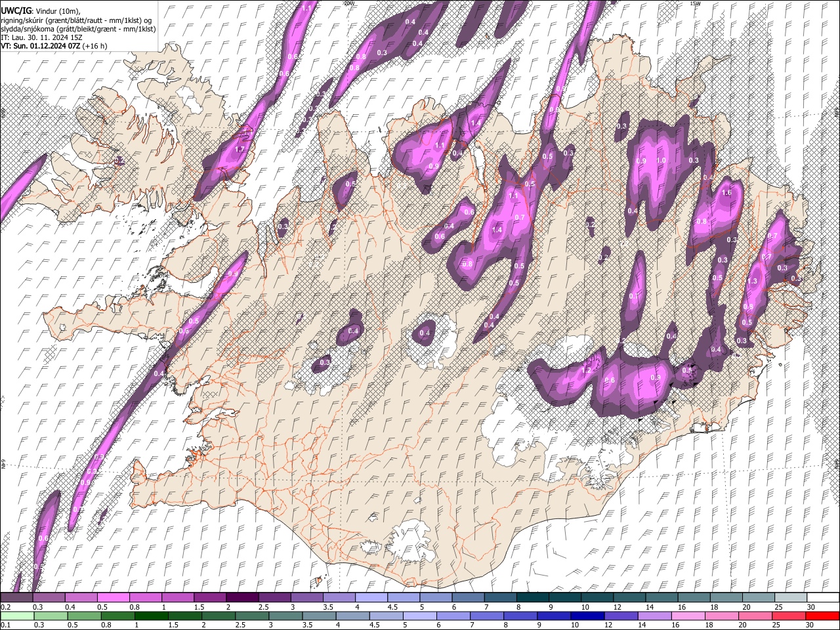Select the dark teal top-row swatch starting at 8

click(533, 597)
